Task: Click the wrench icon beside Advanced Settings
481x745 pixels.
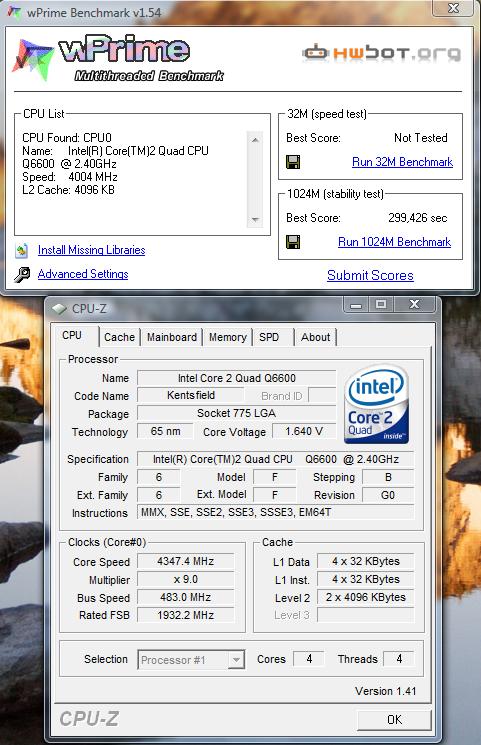Action: point(22,274)
